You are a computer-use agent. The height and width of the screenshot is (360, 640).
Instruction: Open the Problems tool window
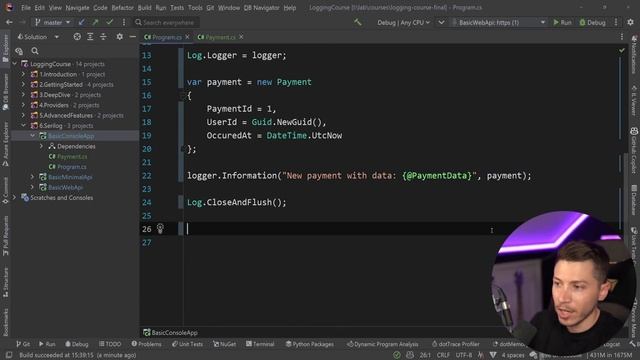click(x=147, y=344)
